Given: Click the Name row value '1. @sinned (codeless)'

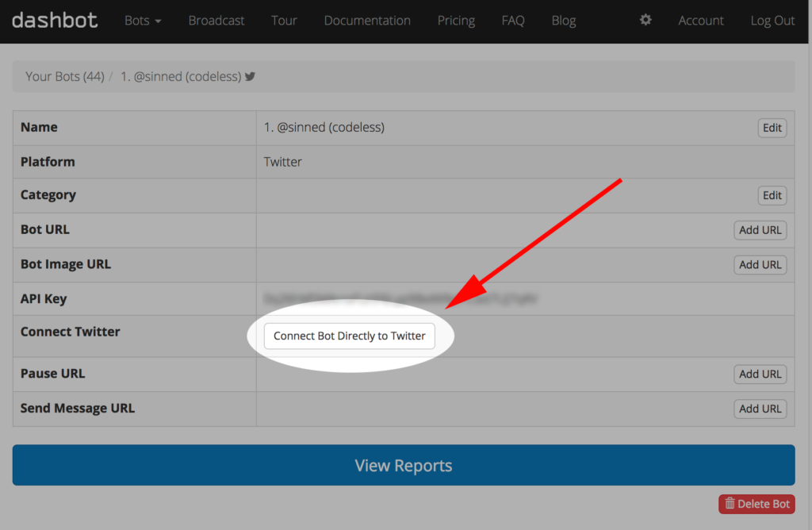Looking at the screenshot, I should pyautogui.click(x=324, y=128).
